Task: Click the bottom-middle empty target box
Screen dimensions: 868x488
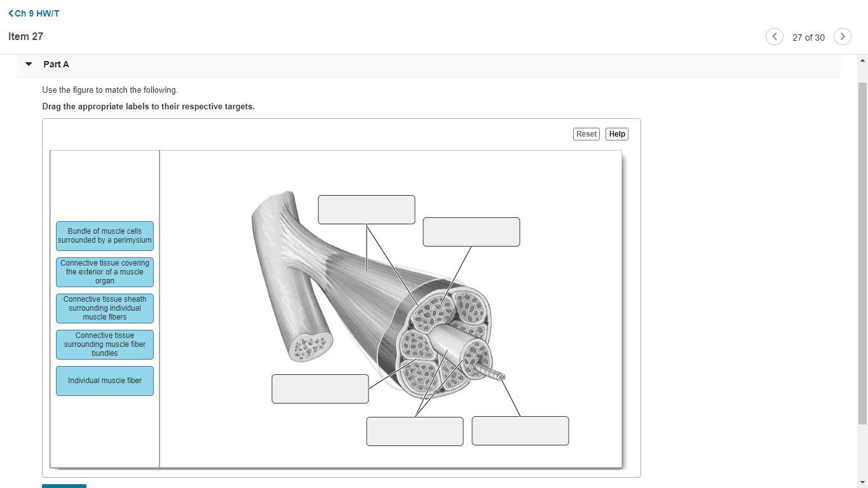Action: point(415,431)
